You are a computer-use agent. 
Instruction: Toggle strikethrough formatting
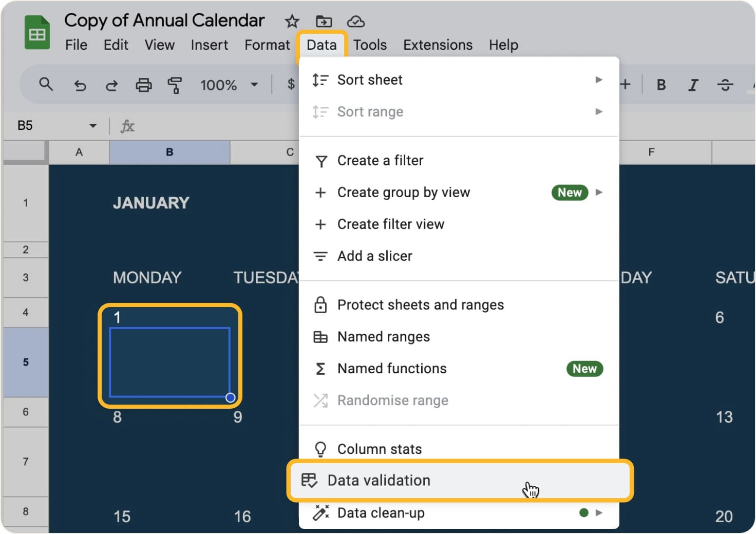click(x=726, y=85)
